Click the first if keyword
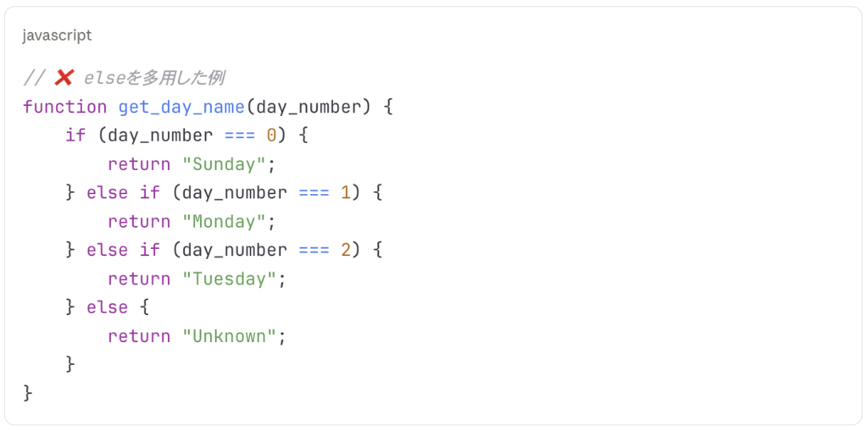The height and width of the screenshot is (431, 868). tap(75, 135)
